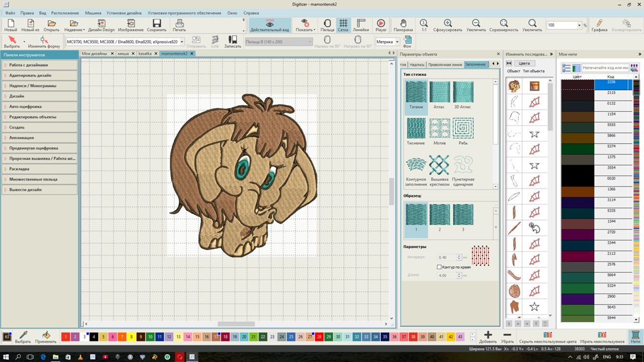Open the Расположение menu
Viewport: 644px width, 362px height.
coord(65,13)
